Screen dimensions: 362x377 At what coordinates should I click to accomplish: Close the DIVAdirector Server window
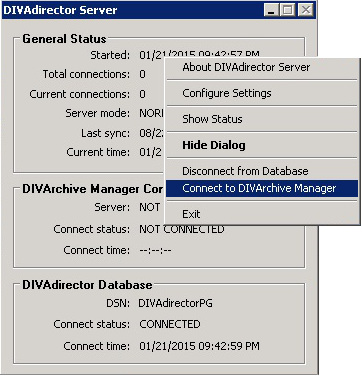coord(306,10)
